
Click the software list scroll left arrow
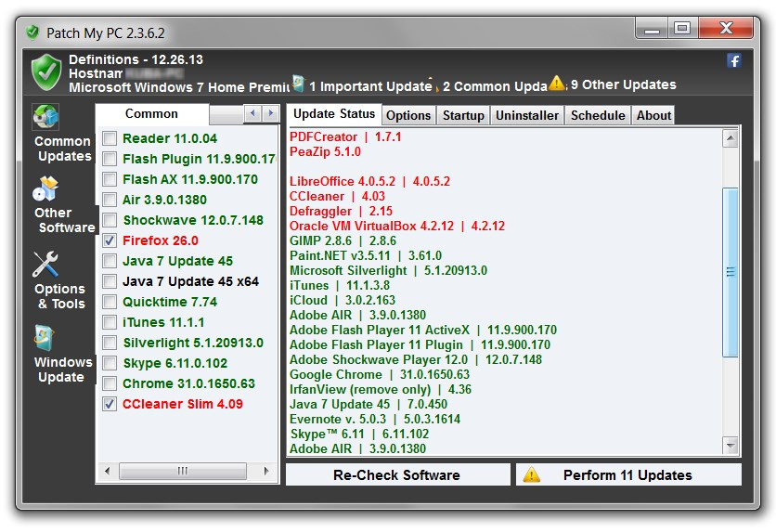coord(108,471)
